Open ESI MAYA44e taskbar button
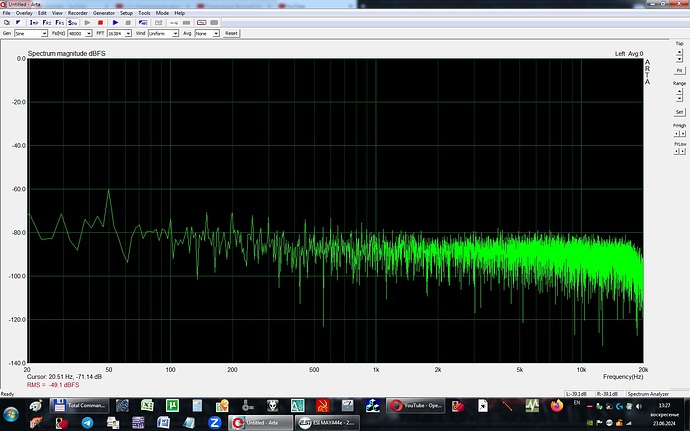The image size is (690, 431). [x=327, y=423]
